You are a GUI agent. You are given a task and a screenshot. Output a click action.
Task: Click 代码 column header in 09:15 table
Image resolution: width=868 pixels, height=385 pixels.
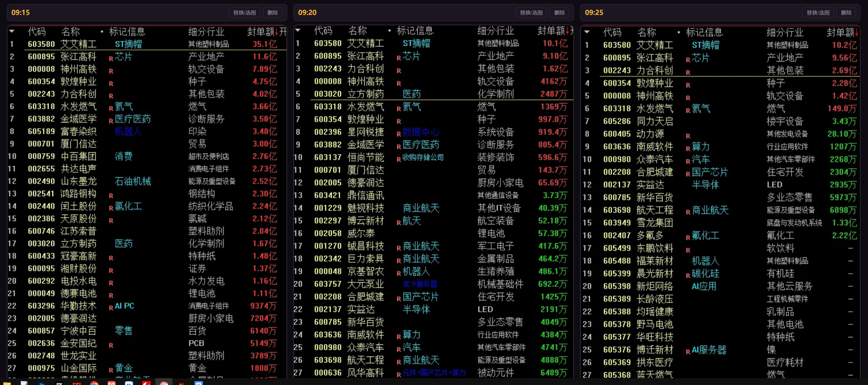pyautogui.click(x=37, y=31)
